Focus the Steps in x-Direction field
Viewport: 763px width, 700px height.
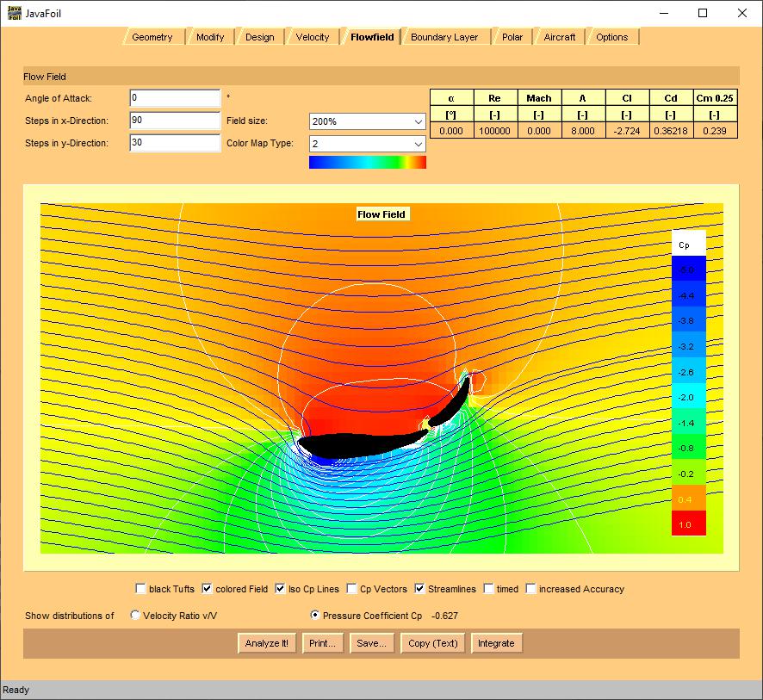[x=175, y=121]
